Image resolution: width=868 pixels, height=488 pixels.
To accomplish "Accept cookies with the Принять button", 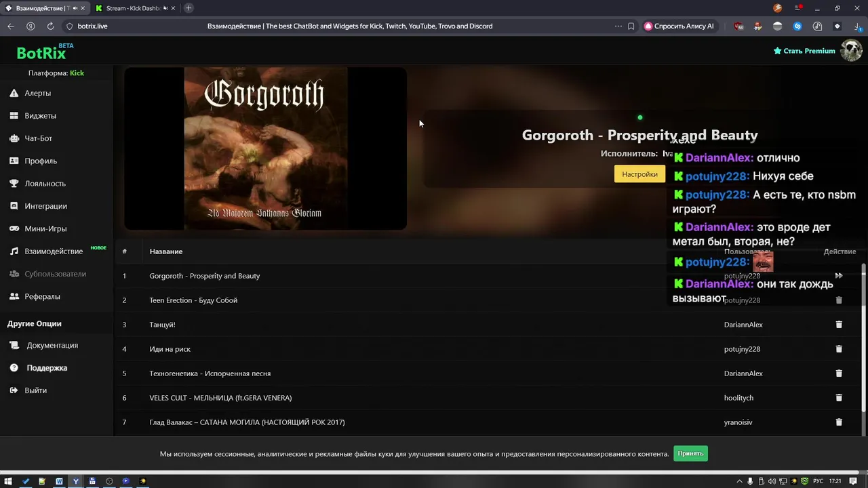I will point(690,453).
